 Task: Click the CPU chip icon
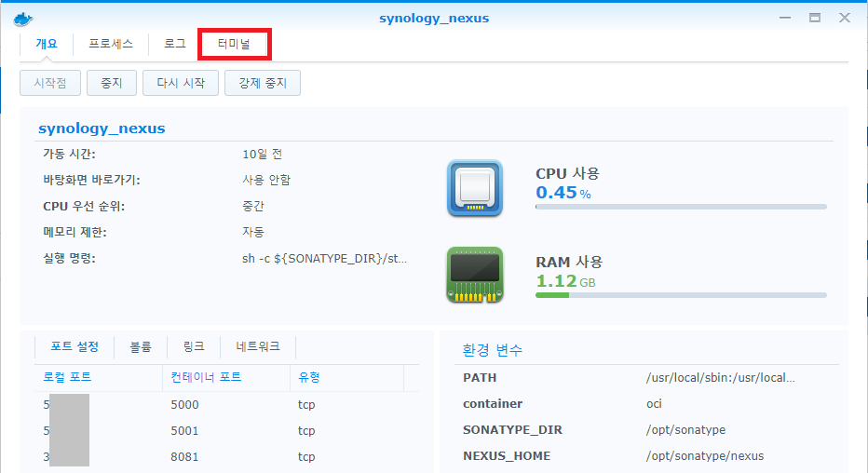click(x=475, y=188)
